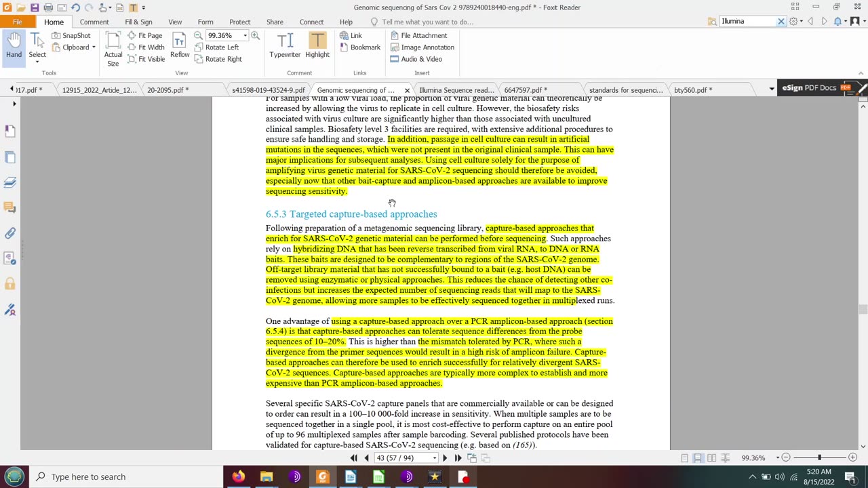Viewport: 868px width, 488px height.
Task: Click Audio & Video tool
Action: (416, 59)
